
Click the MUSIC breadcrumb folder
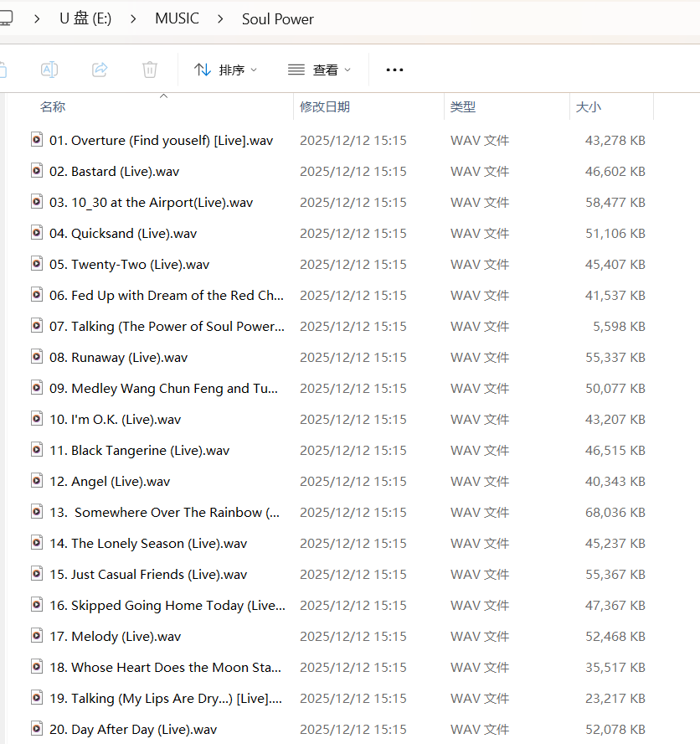tap(177, 18)
